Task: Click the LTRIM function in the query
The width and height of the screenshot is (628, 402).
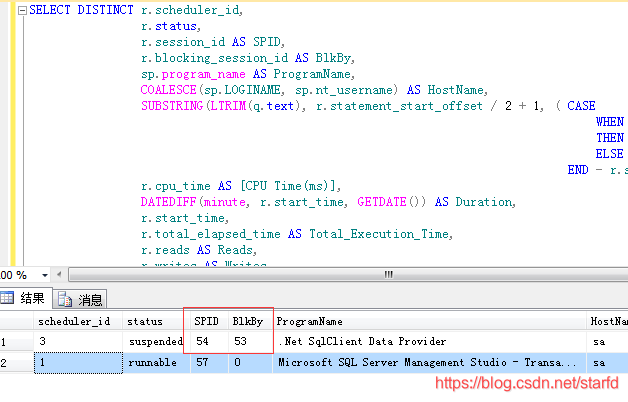Action: pyautogui.click(x=228, y=106)
